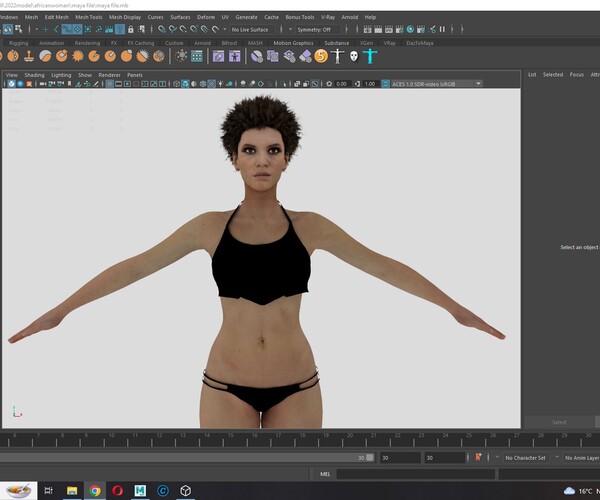Click the camera icon in viewport toolbar
This screenshot has height=500, width=600.
coord(43,84)
